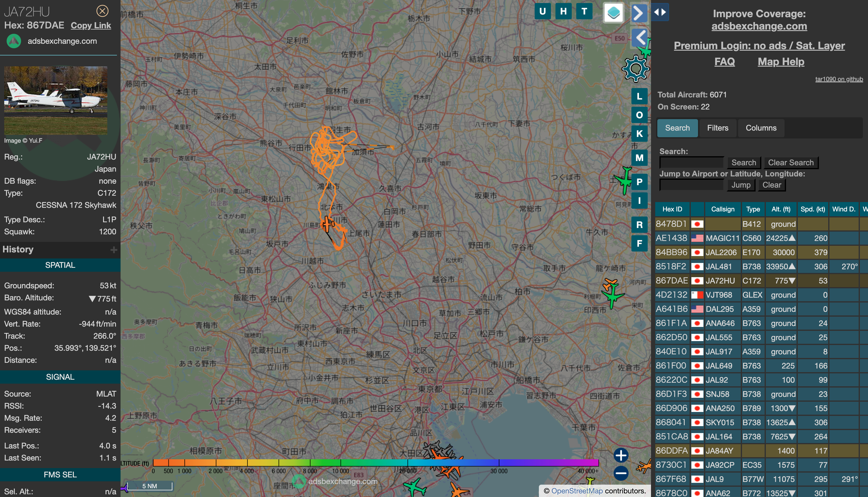The image size is (868, 497).
Task: Click the U map toggle button
Action: (542, 11)
